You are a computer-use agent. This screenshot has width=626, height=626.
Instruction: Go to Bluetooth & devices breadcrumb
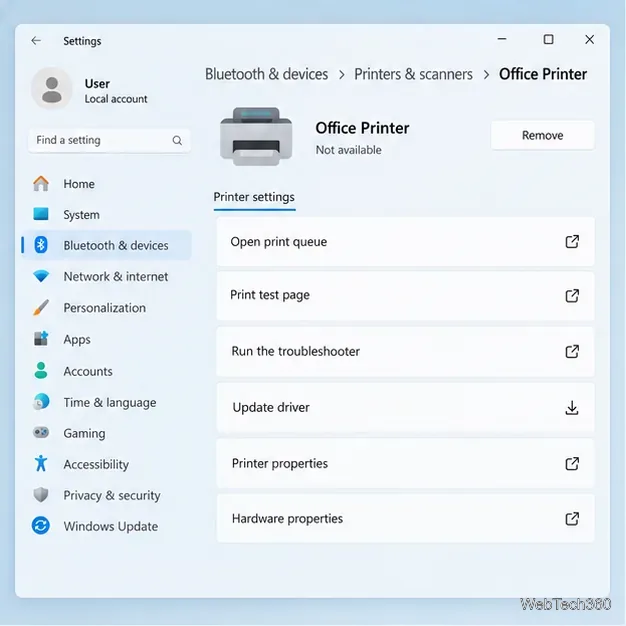[266, 74]
